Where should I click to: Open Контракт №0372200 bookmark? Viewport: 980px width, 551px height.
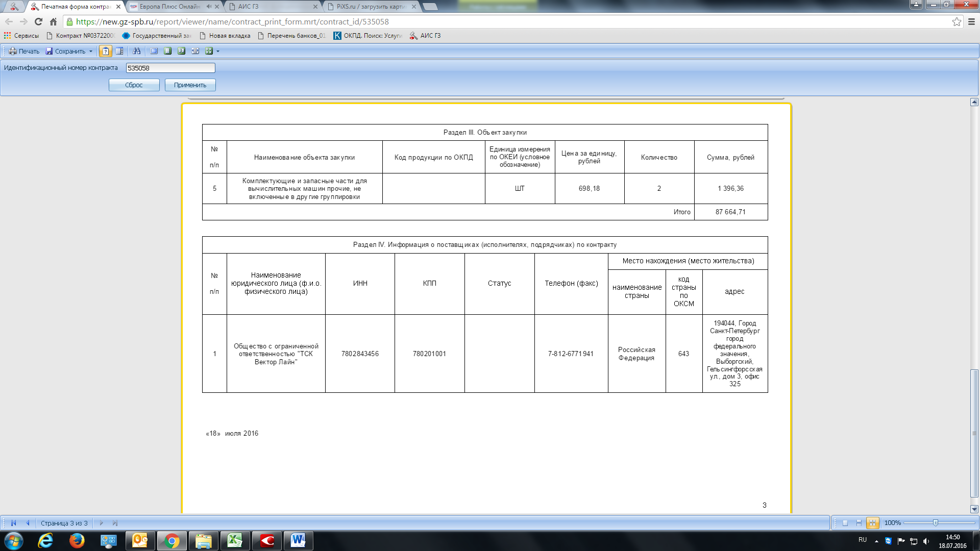[x=81, y=36]
